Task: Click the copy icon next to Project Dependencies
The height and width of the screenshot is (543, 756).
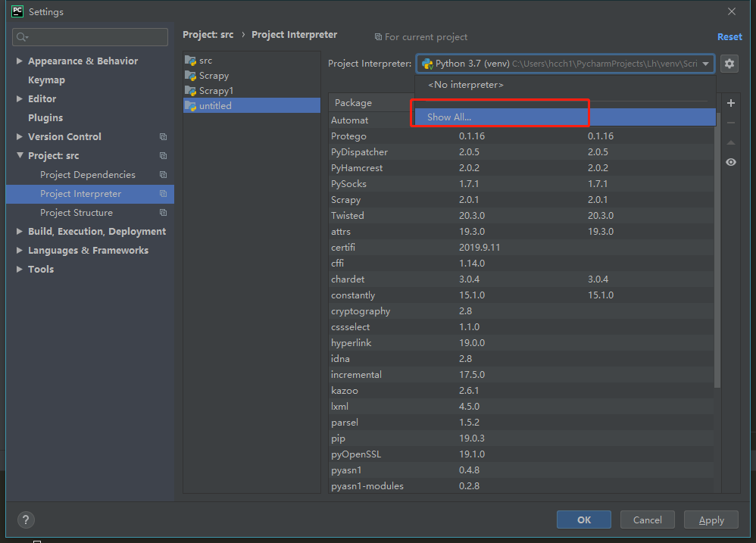Action: point(164,174)
